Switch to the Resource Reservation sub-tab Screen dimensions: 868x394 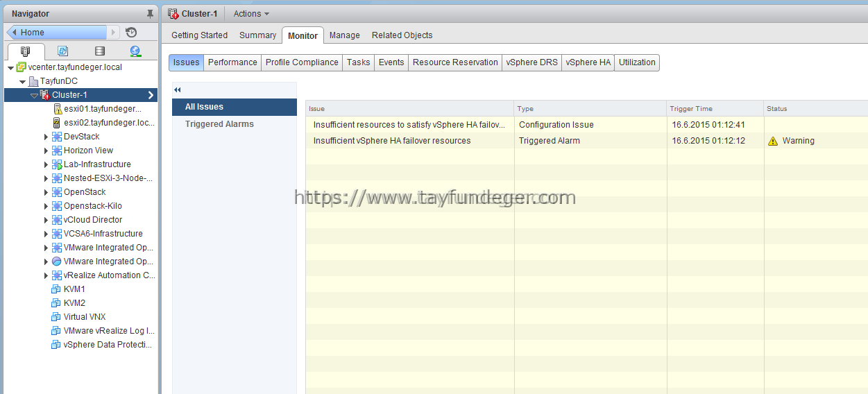[455, 62]
